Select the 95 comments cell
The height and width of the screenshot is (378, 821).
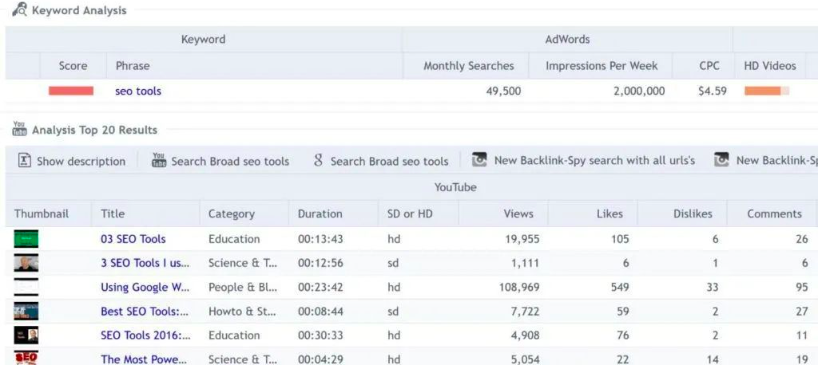801,287
